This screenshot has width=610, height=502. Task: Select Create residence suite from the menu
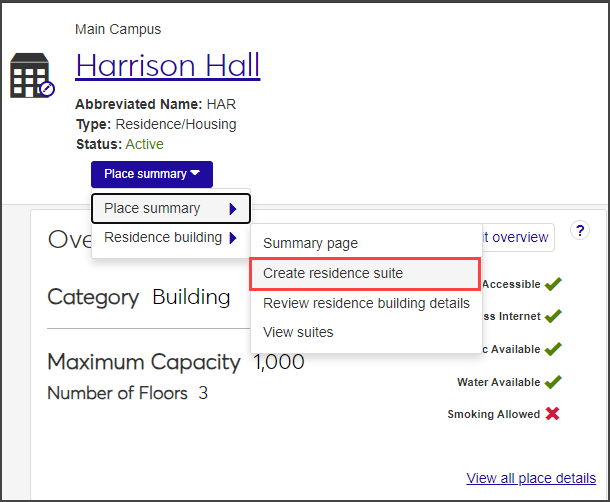tap(333, 273)
